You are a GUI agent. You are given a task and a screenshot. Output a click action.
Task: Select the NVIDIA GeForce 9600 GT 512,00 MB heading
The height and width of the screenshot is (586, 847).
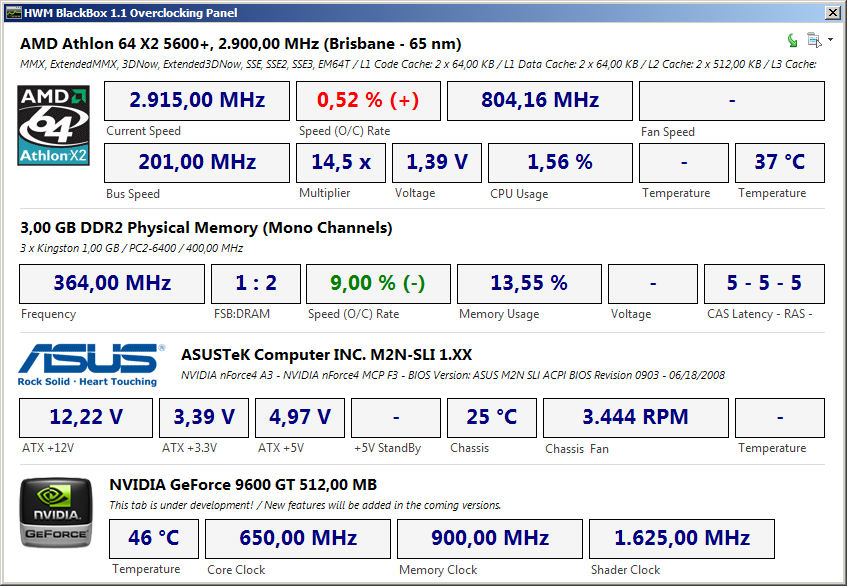click(x=243, y=485)
